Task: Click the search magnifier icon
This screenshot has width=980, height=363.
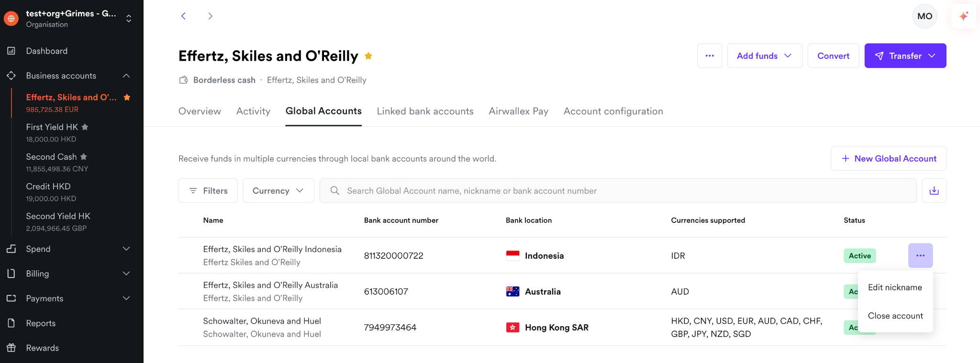Action: pos(335,191)
